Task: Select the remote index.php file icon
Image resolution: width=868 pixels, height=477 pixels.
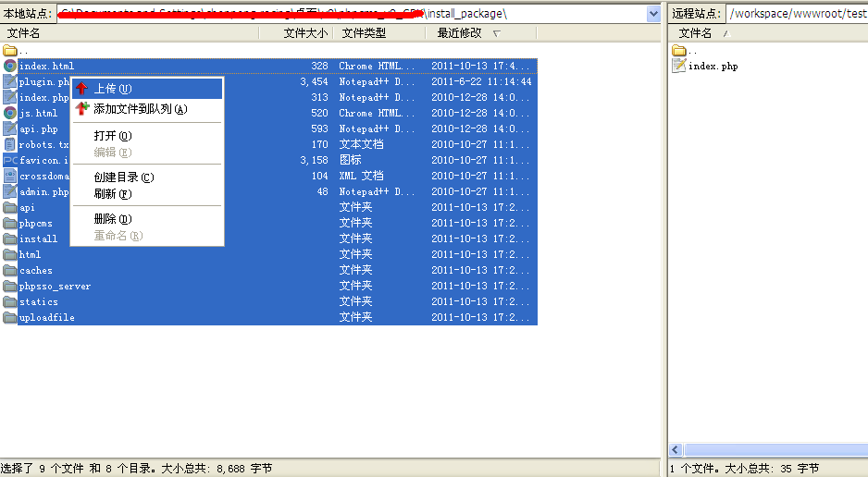Action: 678,67
